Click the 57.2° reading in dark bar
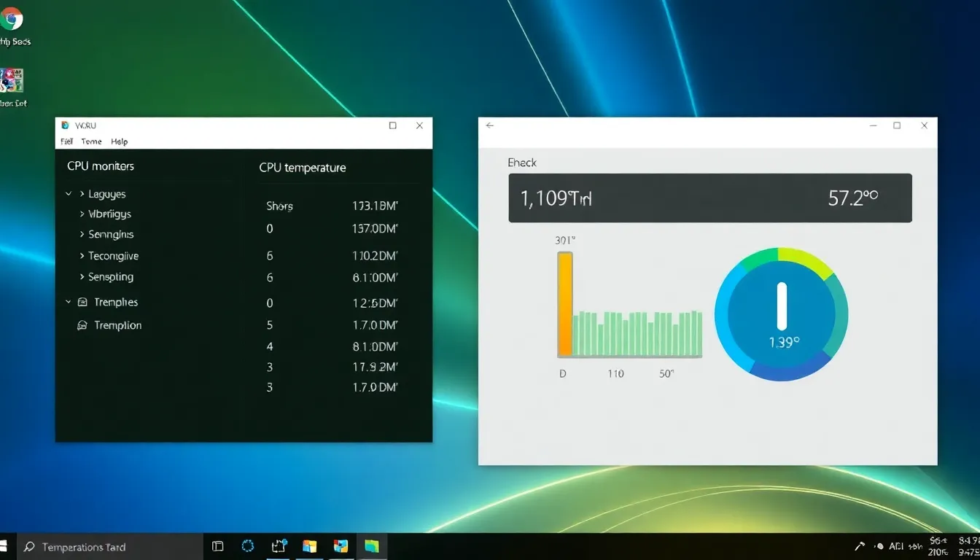The width and height of the screenshot is (980, 560). coord(853,198)
